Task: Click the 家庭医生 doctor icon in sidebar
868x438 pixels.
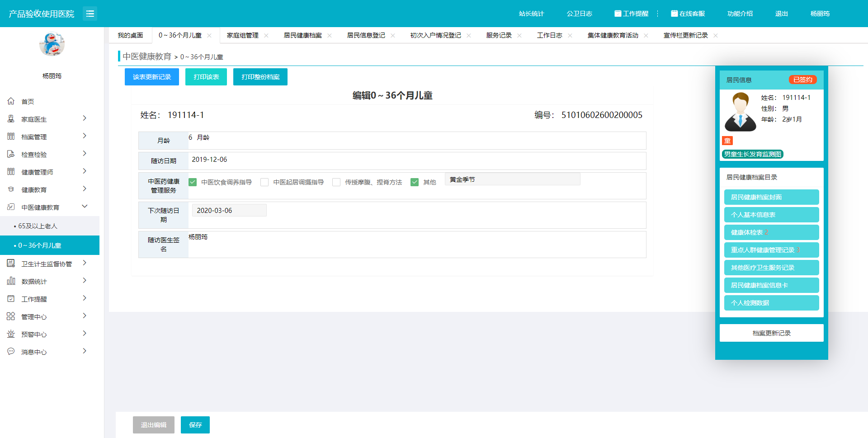Action: (x=11, y=119)
